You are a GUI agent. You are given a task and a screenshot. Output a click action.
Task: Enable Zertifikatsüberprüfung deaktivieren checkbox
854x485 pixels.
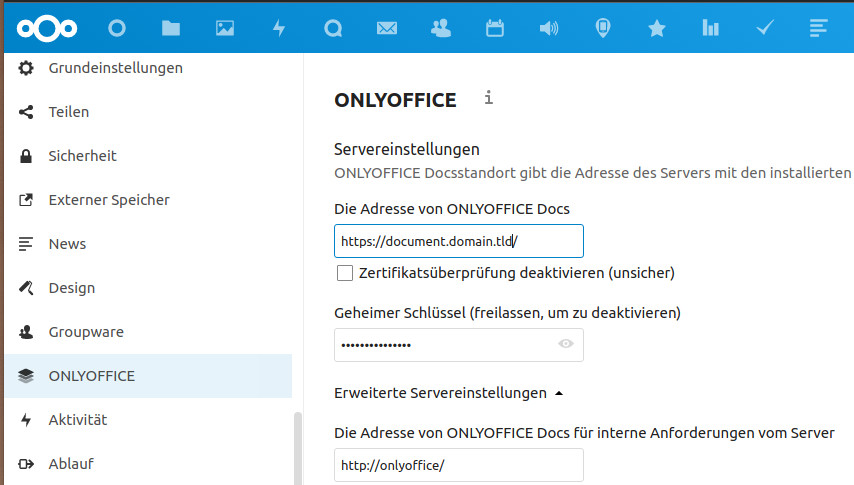[x=345, y=272]
